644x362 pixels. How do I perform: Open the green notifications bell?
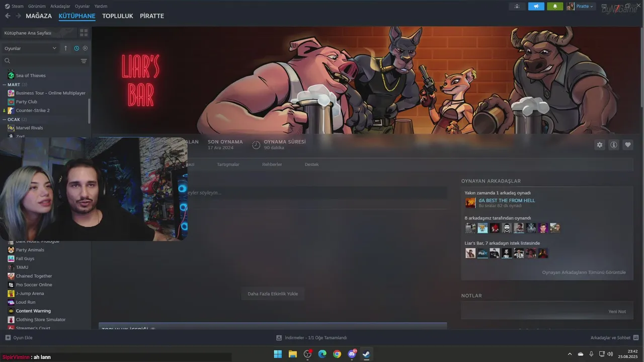tap(555, 6)
